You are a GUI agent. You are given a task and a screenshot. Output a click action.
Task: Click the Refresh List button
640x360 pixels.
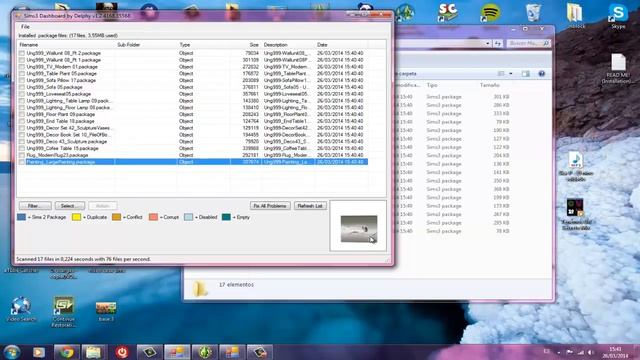pos(310,206)
